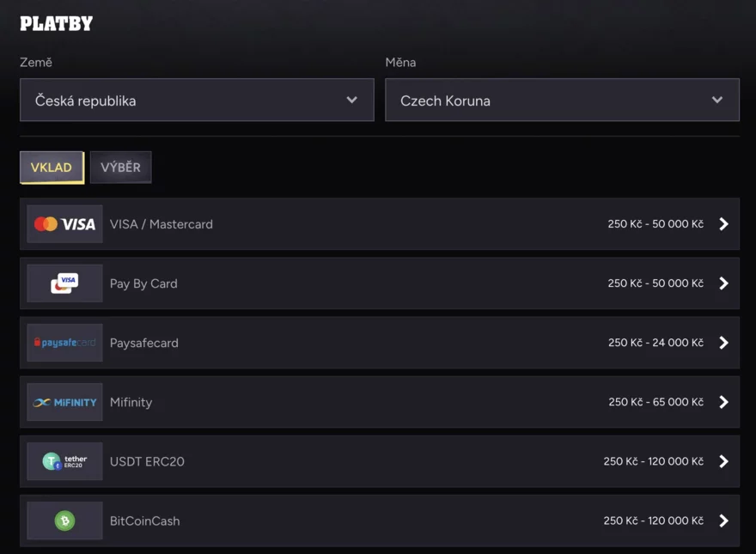Viewport: 756px width, 554px height.
Task: Click the tether ERC20 logo icon
Action: pyautogui.click(x=64, y=461)
